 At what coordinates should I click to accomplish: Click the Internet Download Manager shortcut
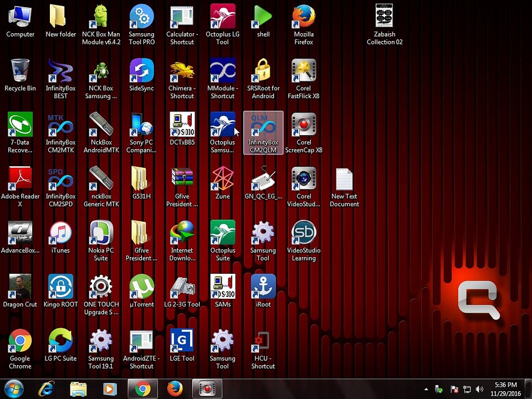182,241
